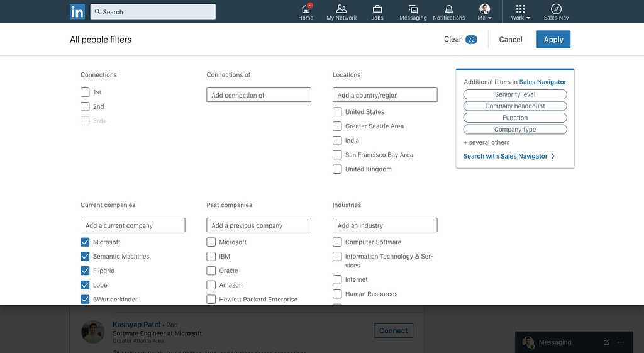Tick the United States location

click(x=337, y=112)
